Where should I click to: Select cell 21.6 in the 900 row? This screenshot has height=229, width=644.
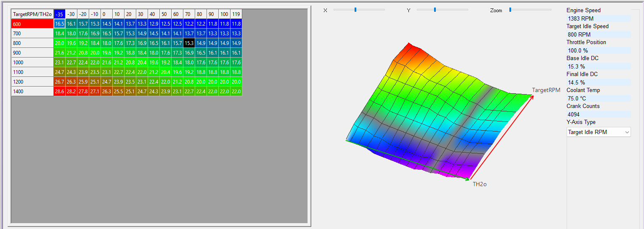(x=59, y=53)
